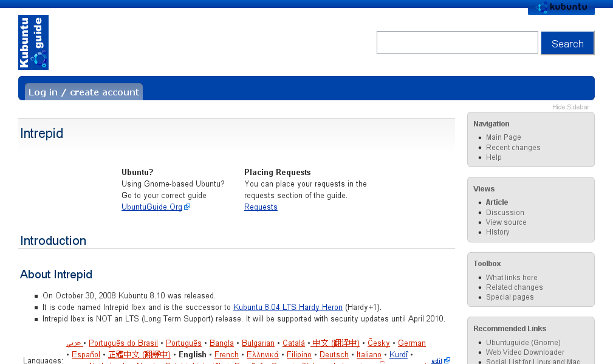The width and height of the screenshot is (613, 364).
Task: Click the external link icon beside UbuntuGuide.Org
Action: 187,207
